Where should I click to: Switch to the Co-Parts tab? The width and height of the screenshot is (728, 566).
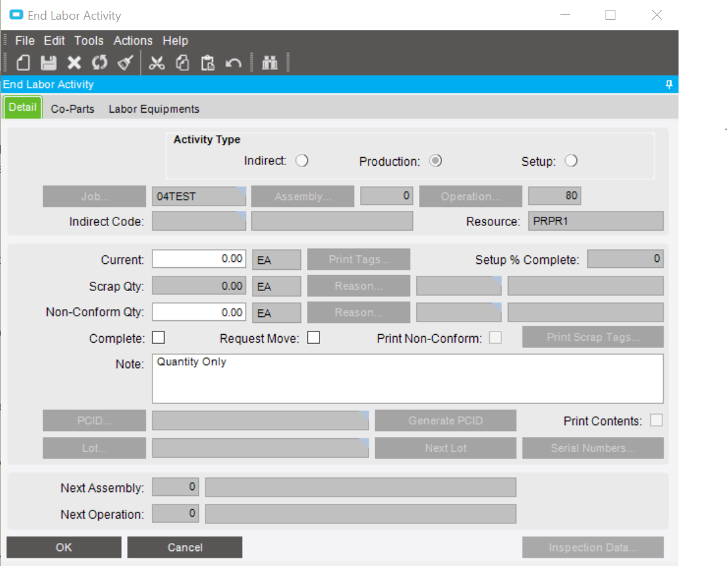tap(73, 109)
